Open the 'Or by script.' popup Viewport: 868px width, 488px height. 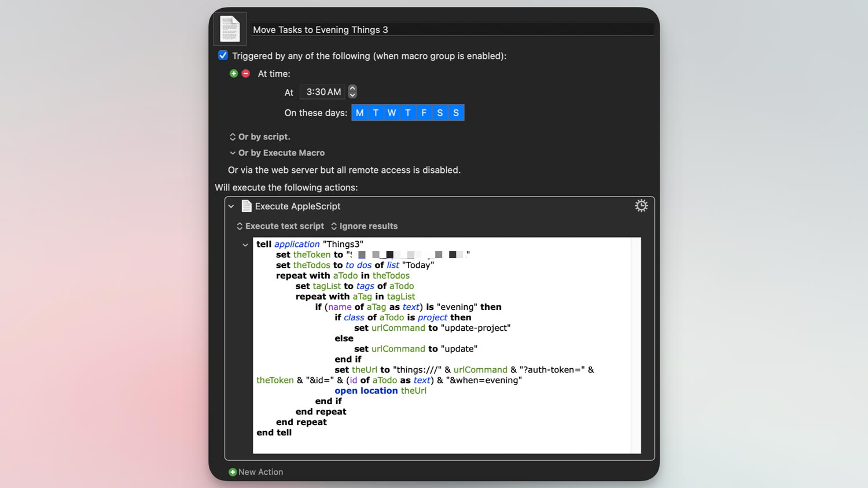pos(260,136)
